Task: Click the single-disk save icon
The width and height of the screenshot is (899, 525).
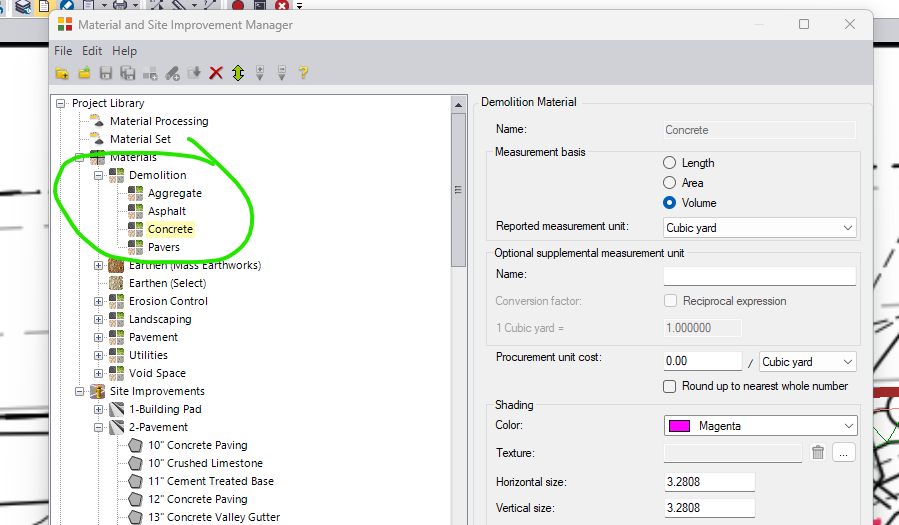Action: coord(105,73)
